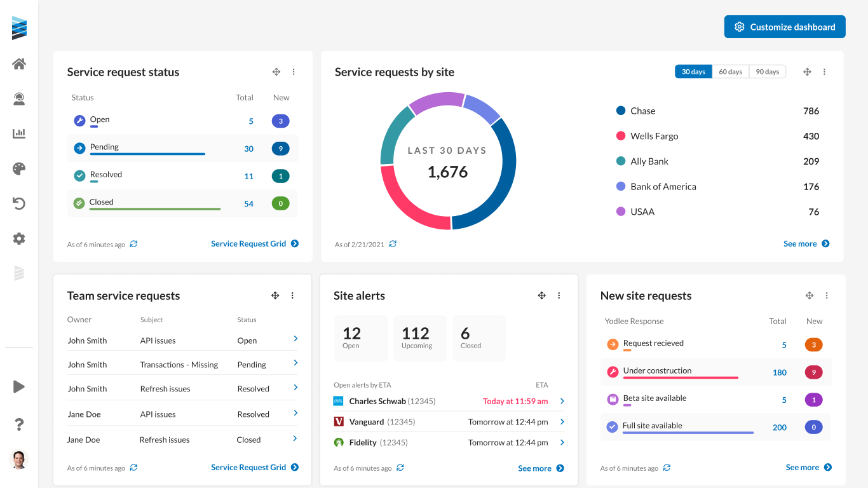Click See more in Service requests by site
This screenshot has width=868, height=488.
point(806,243)
